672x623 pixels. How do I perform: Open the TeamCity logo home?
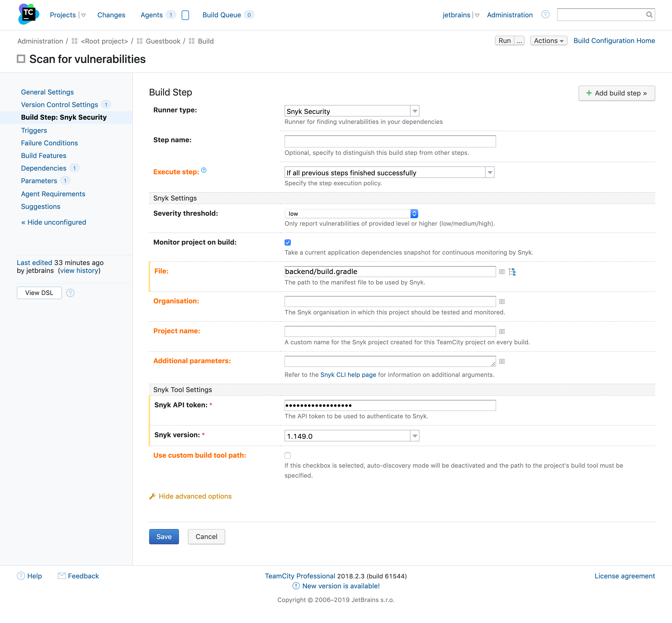point(29,14)
